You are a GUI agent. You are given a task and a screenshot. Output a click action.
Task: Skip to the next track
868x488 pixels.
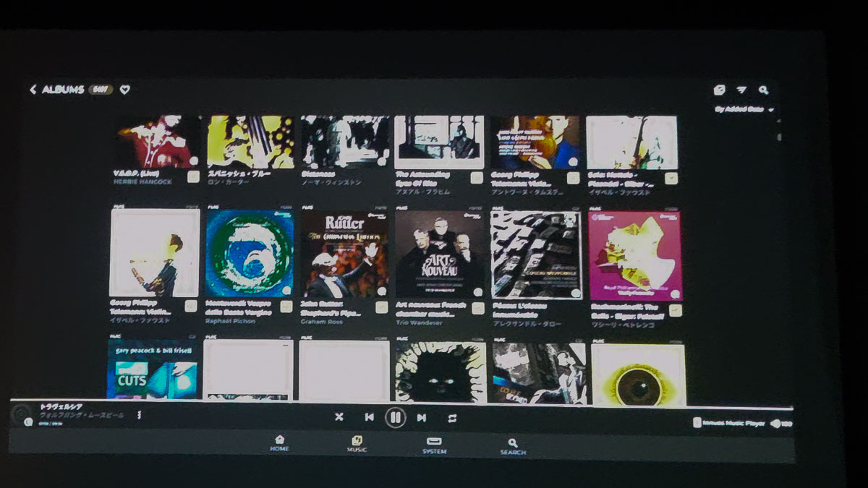[422, 417]
